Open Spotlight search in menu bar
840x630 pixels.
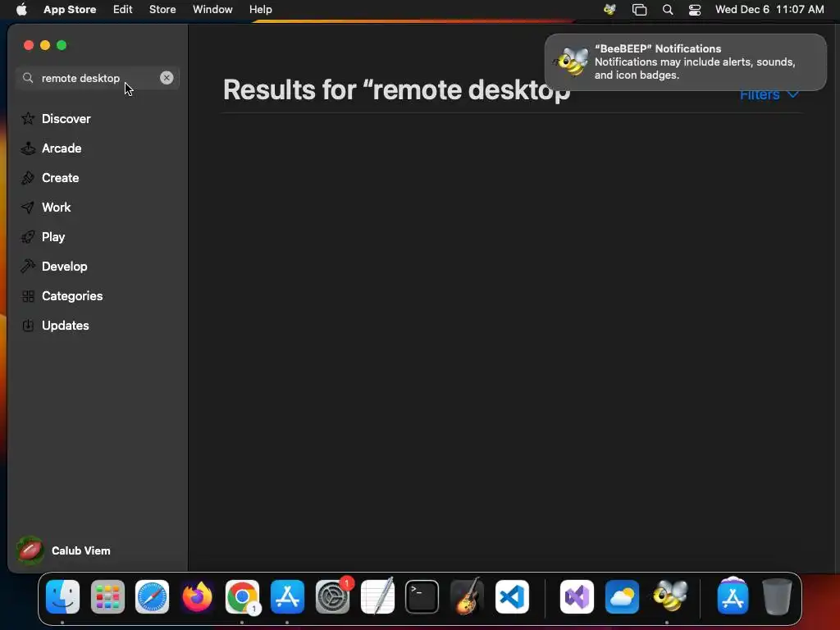coord(668,10)
